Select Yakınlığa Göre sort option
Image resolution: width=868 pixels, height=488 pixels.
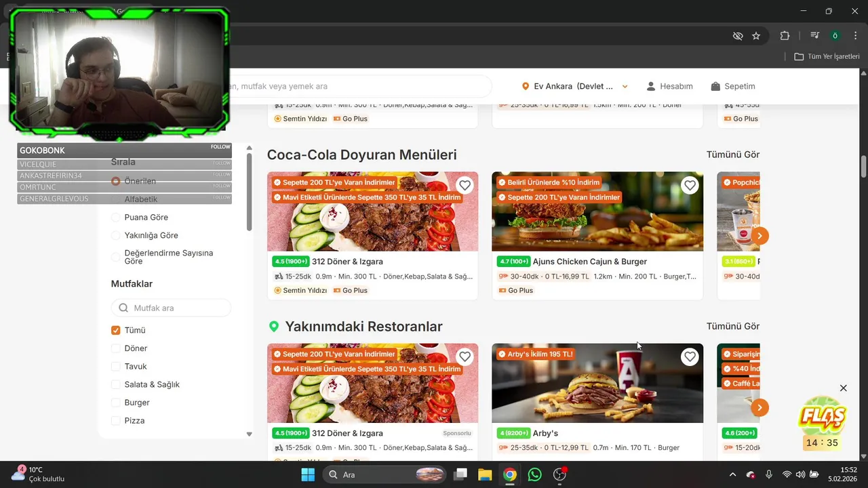tap(116, 235)
